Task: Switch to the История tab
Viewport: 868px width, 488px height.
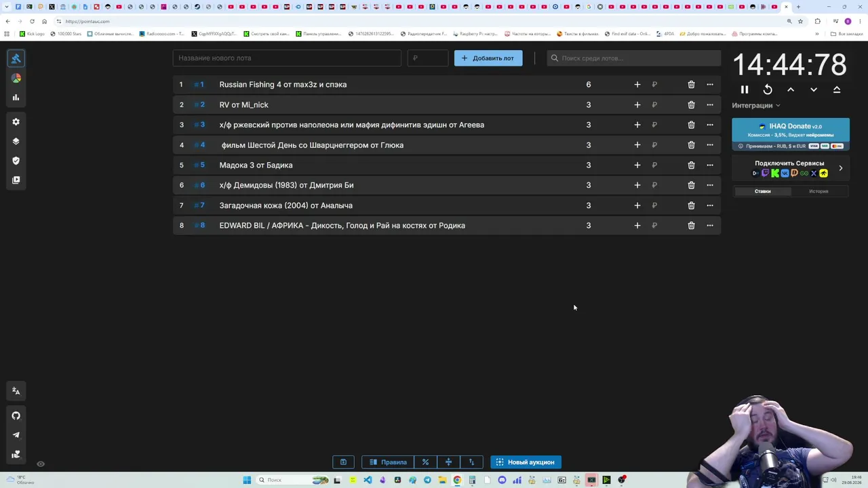Action: point(818,191)
